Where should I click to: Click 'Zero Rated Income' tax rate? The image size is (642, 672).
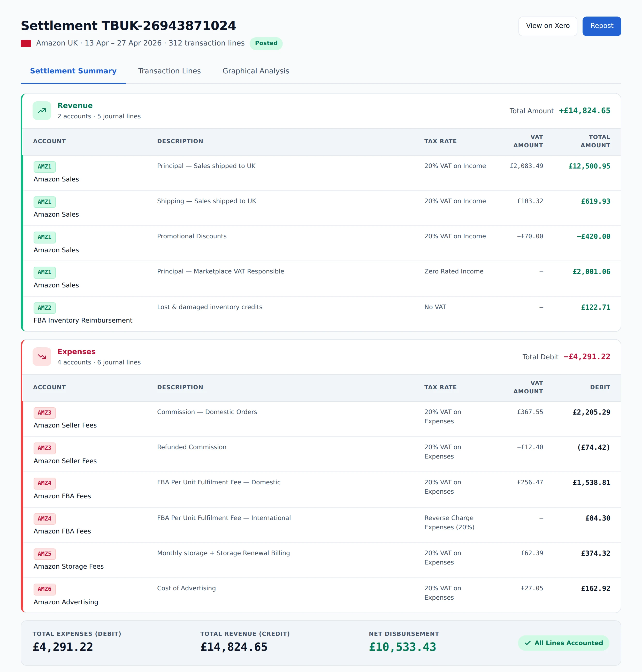(454, 272)
